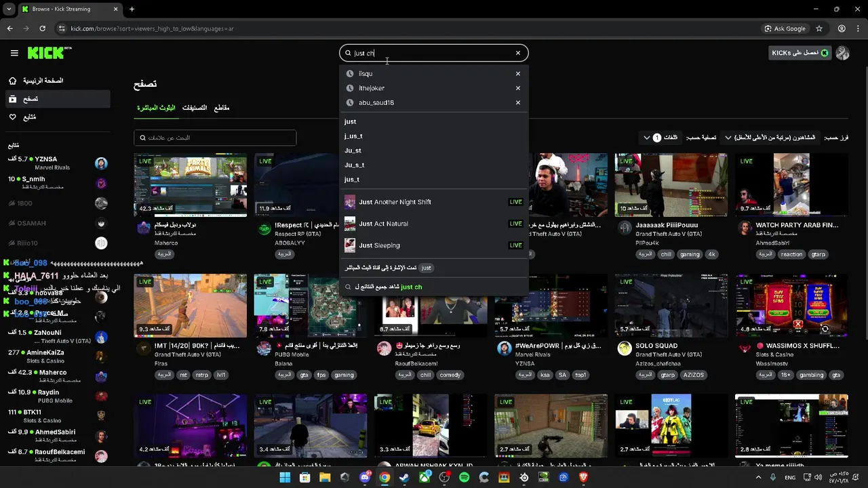The image size is (868, 488).
Task: Open Xbox app from the taskbar
Action: pyautogui.click(x=425, y=478)
